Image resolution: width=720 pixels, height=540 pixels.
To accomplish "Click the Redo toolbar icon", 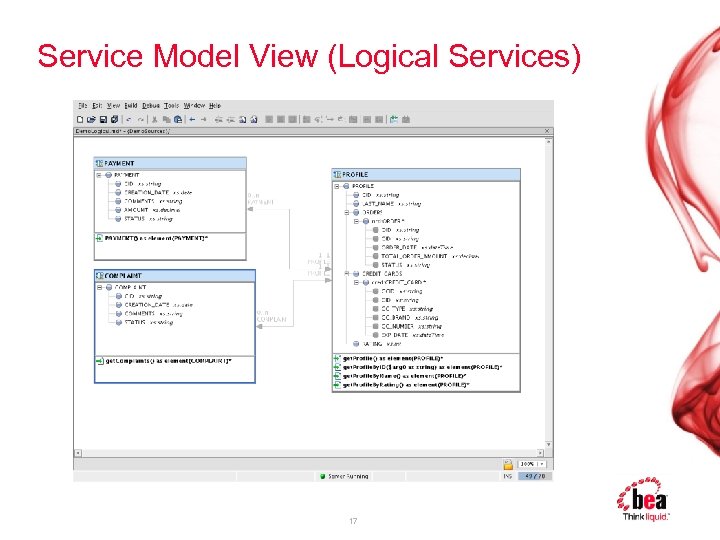I will [x=141, y=120].
